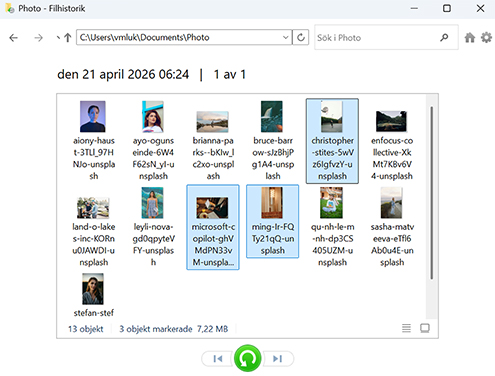The image size is (495, 376).
Task: Go to the next version
Action: [278, 359]
